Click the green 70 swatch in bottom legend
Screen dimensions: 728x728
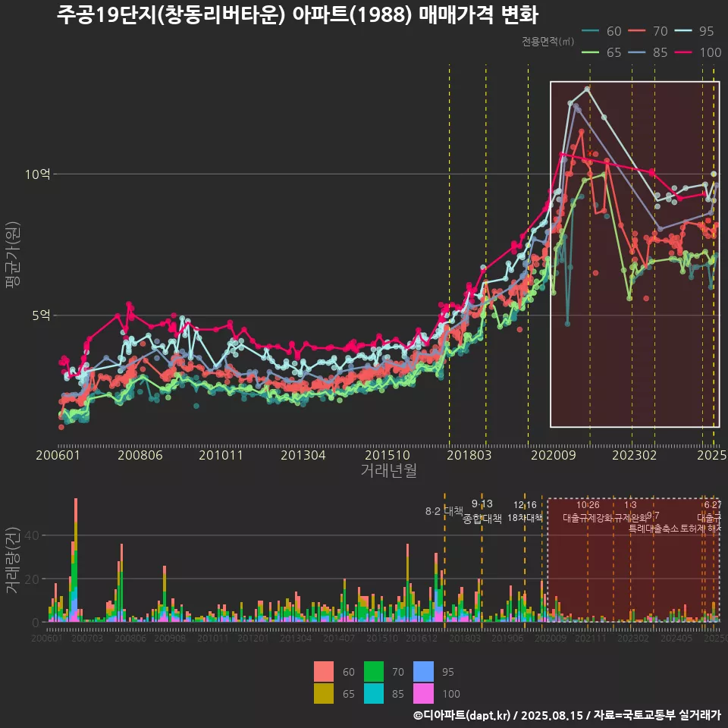(x=374, y=671)
